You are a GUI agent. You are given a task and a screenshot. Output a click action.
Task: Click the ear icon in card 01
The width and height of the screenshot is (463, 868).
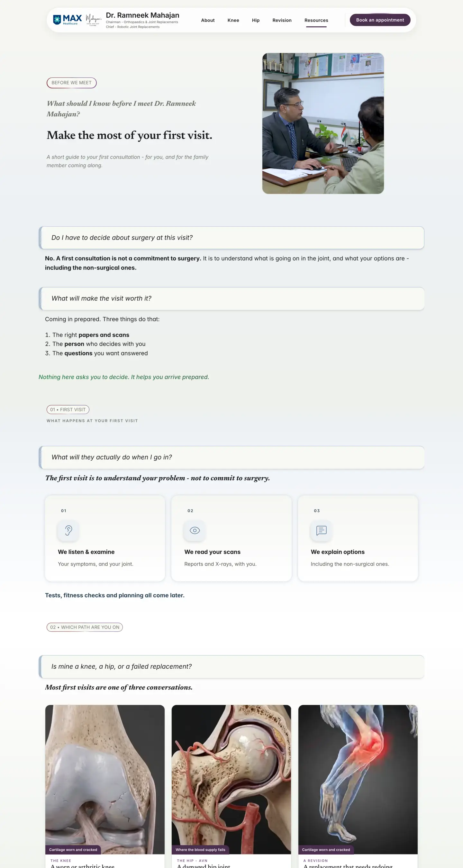pyautogui.click(x=68, y=530)
